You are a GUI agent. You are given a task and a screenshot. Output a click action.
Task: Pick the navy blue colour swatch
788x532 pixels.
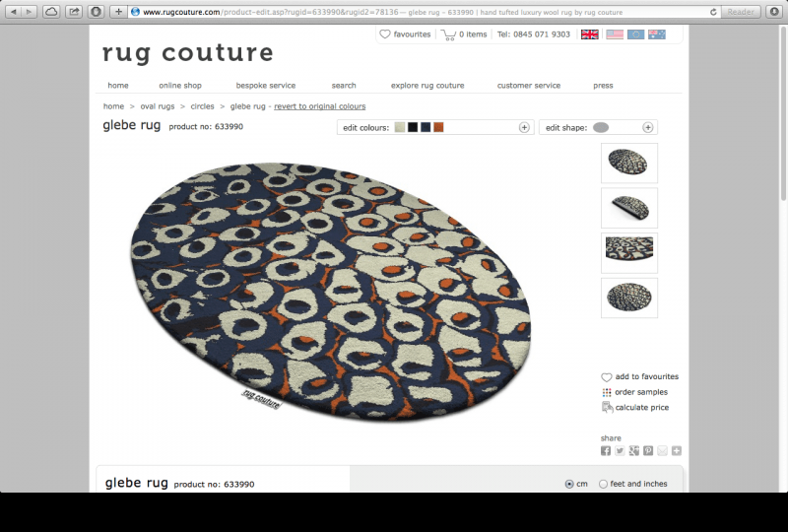pyautogui.click(x=426, y=127)
